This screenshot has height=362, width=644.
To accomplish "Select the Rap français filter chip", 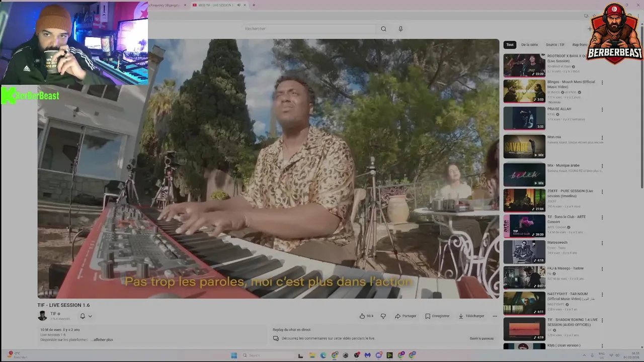I will 580,45.
